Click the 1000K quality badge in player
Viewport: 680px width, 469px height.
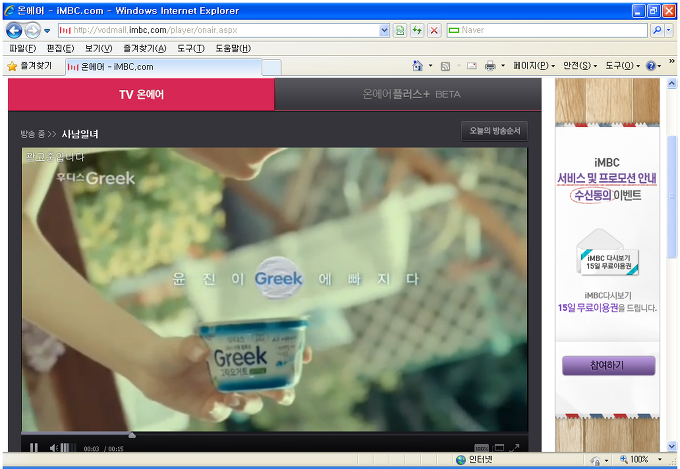[481, 448]
